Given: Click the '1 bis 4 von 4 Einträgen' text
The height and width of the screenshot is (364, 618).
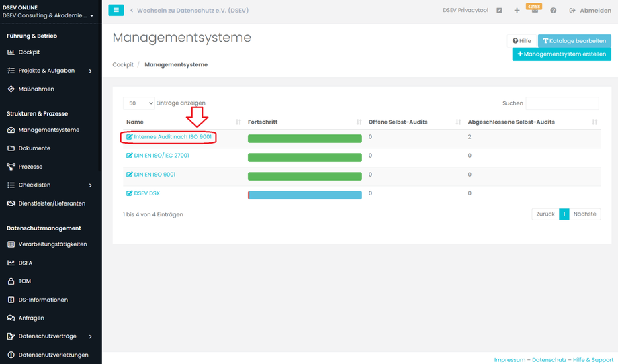Looking at the screenshot, I should click(x=153, y=214).
